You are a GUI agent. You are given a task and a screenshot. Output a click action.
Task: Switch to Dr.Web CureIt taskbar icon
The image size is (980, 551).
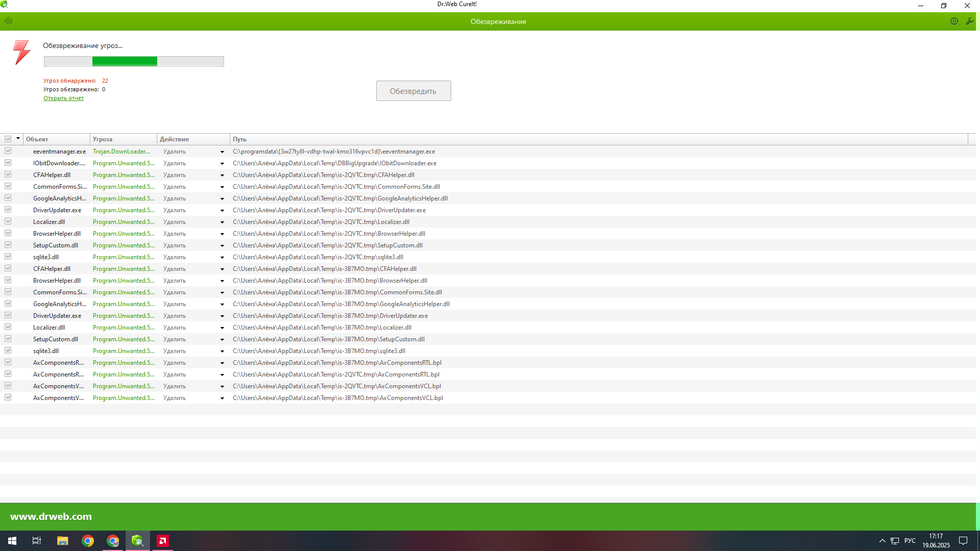coord(137,541)
